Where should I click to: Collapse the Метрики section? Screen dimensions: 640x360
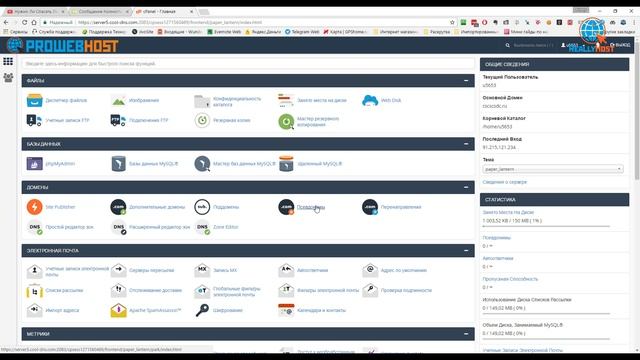pos(466,333)
